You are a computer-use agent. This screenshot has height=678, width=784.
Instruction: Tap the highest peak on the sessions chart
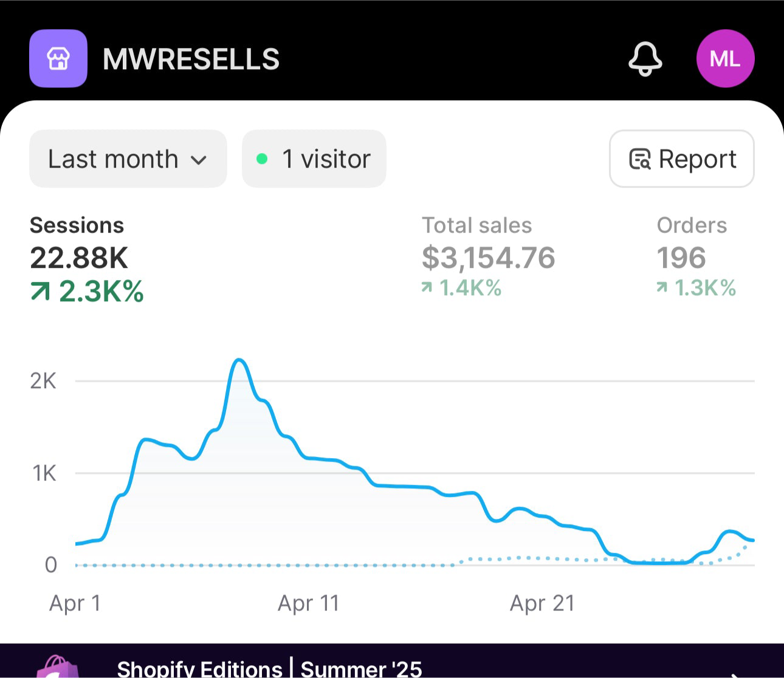click(x=239, y=361)
